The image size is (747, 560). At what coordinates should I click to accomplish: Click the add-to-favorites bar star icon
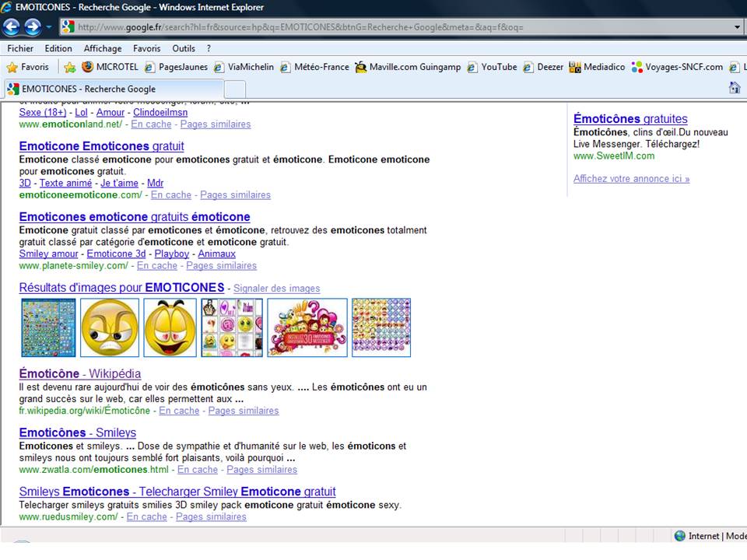69,67
